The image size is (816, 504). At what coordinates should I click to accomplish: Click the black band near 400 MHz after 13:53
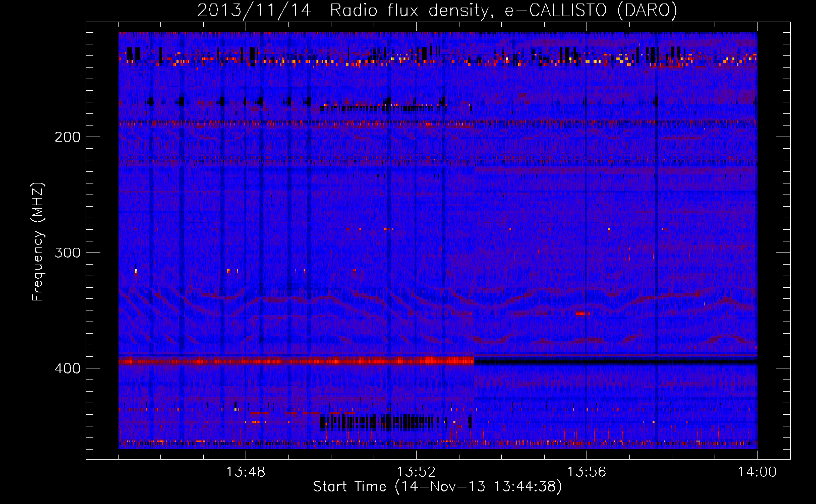(x=616, y=361)
